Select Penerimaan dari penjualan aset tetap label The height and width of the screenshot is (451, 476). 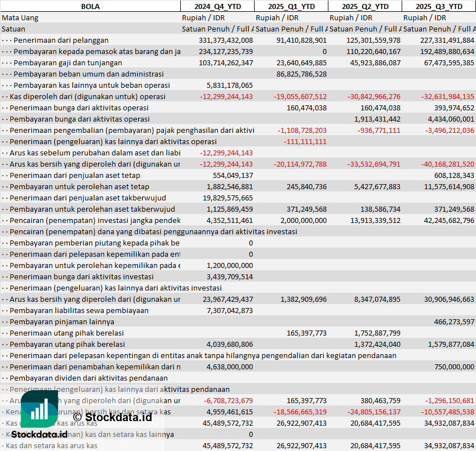(75, 175)
